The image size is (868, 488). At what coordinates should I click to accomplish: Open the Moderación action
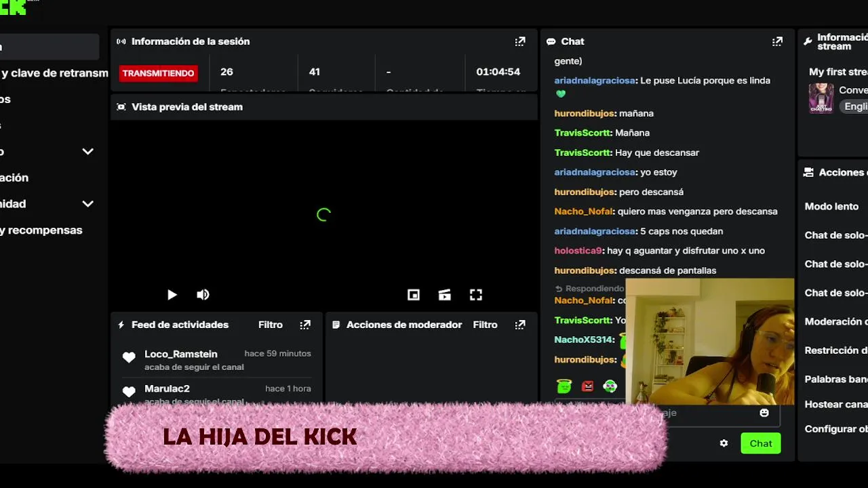tap(836, 321)
